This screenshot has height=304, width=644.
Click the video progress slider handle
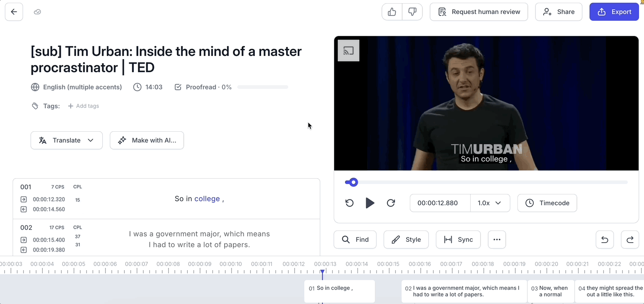(x=354, y=182)
